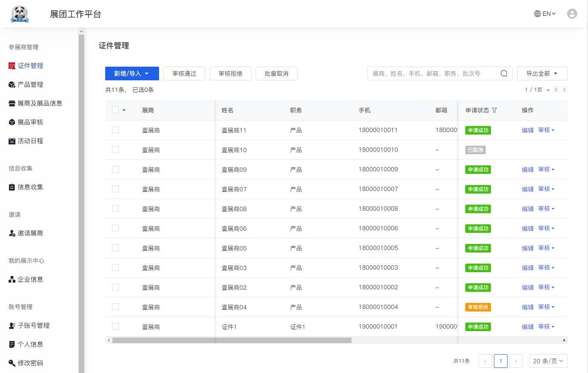Toggle the select-all header checkbox
The height and width of the screenshot is (373, 588).
[x=115, y=110]
